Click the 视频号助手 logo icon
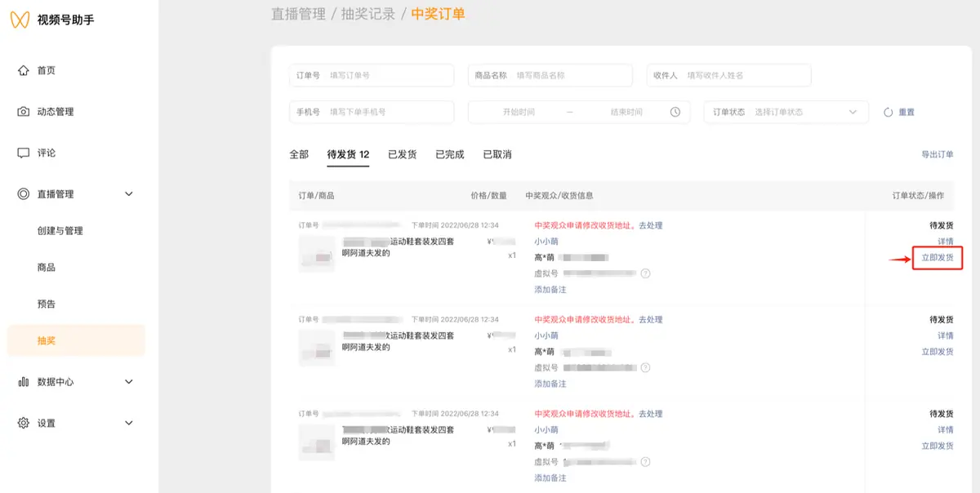The height and width of the screenshot is (493, 980). (20, 20)
